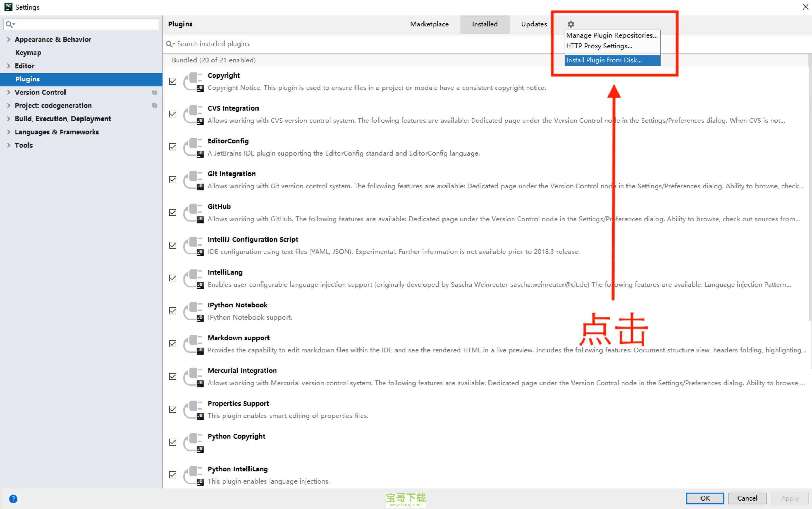Screen dimensions: 812x509
Task: Click the Tools section in sidebar
Action: pyautogui.click(x=24, y=145)
